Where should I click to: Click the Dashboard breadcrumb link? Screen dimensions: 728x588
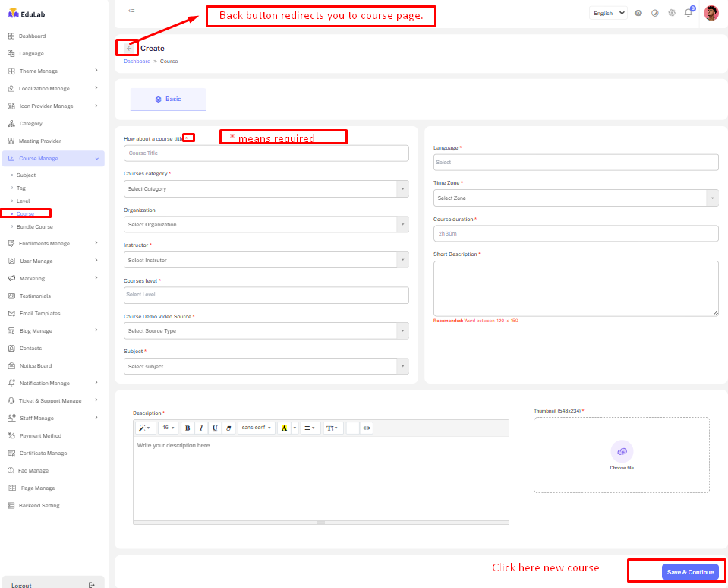pos(137,61)
